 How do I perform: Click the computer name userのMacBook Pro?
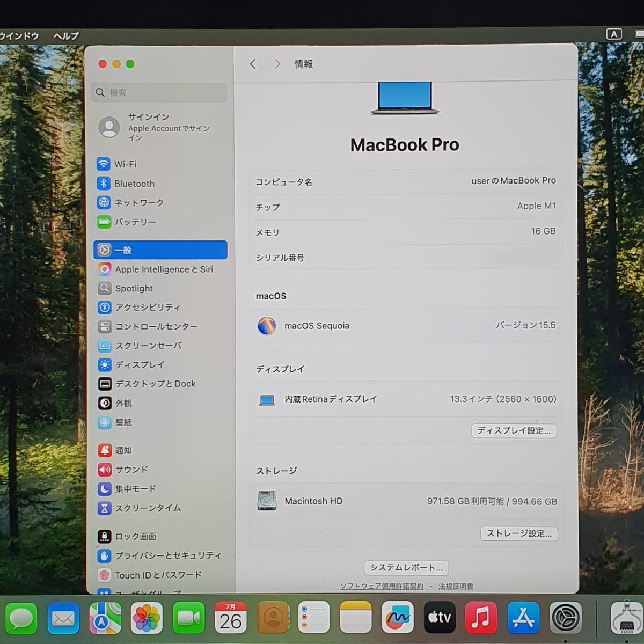pyautogui.click(x=514, y=181)
